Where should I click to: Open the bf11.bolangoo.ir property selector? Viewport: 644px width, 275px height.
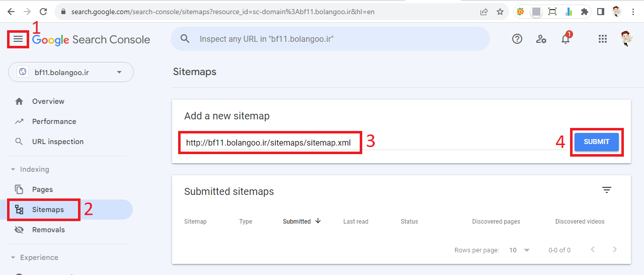71,72
